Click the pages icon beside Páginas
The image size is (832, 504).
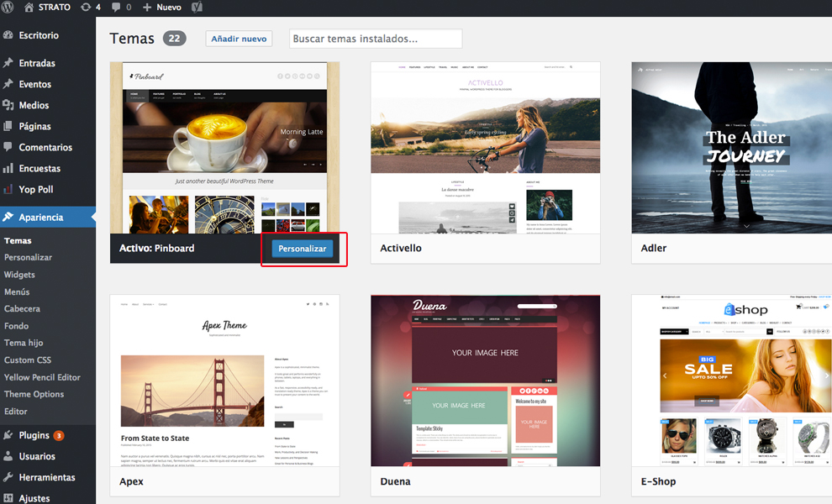[8, 126]
